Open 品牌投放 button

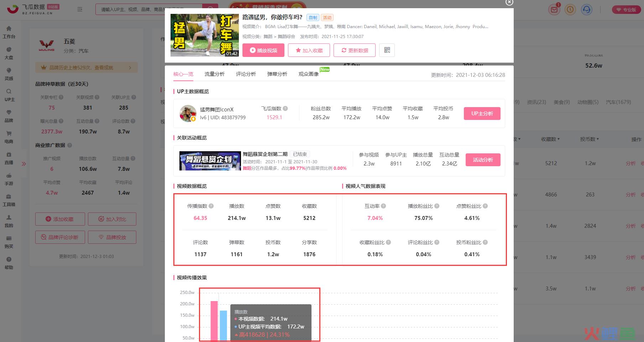[x=112, y=237]
